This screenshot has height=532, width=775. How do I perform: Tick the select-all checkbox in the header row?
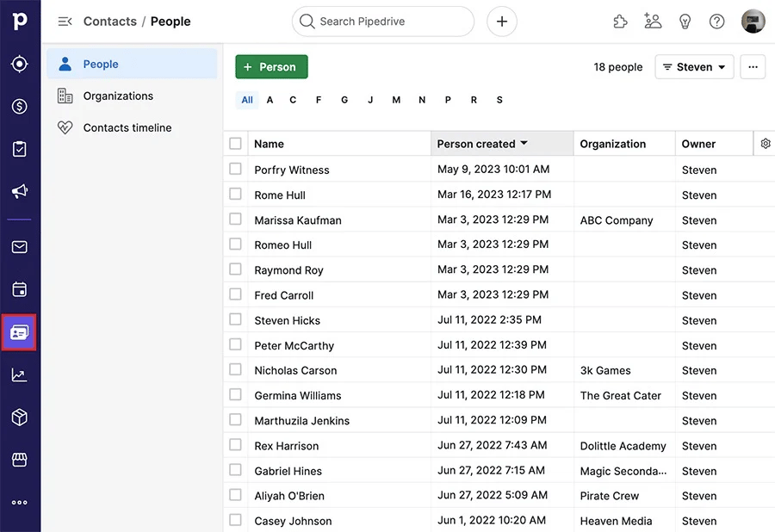pyautogui.click(x=235, y=143)
